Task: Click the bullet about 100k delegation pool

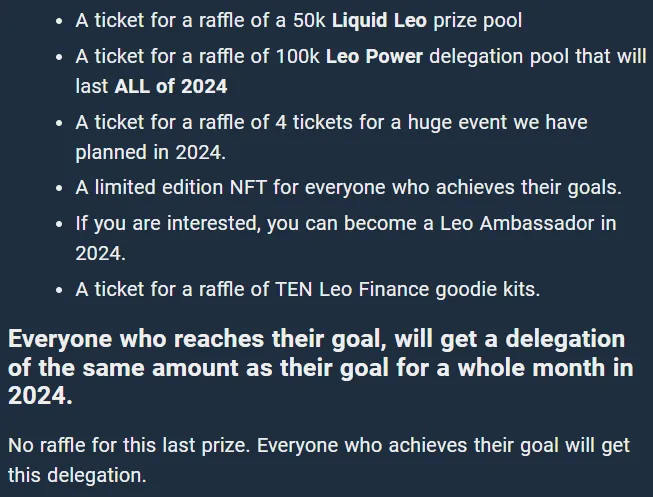Action: (x=361, y=71)
